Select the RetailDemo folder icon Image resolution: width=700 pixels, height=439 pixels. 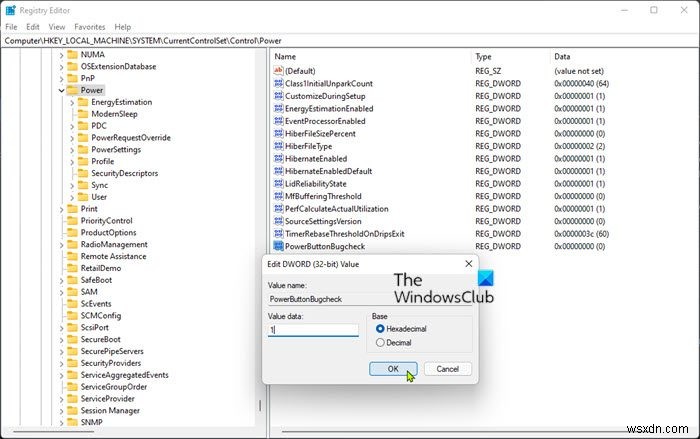pos(72,268)
